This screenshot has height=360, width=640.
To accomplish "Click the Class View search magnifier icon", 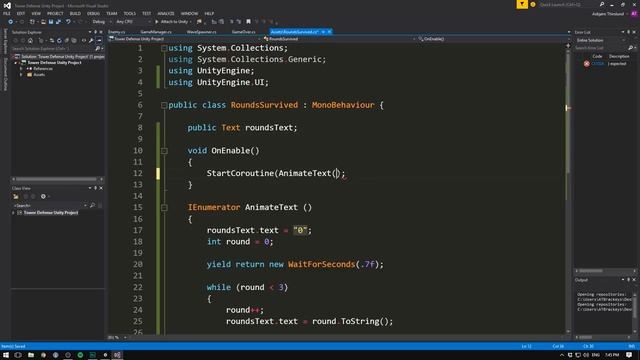I will point(92,205).
